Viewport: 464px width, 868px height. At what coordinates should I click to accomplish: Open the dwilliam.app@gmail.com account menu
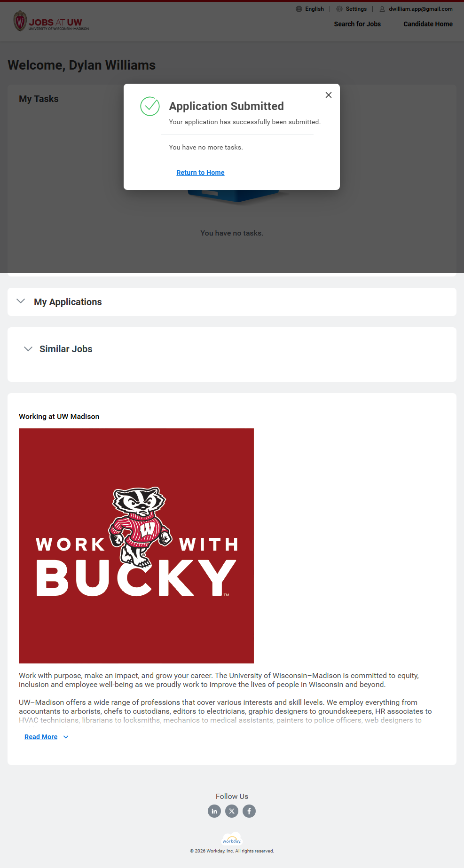click(x=420, y=9)
